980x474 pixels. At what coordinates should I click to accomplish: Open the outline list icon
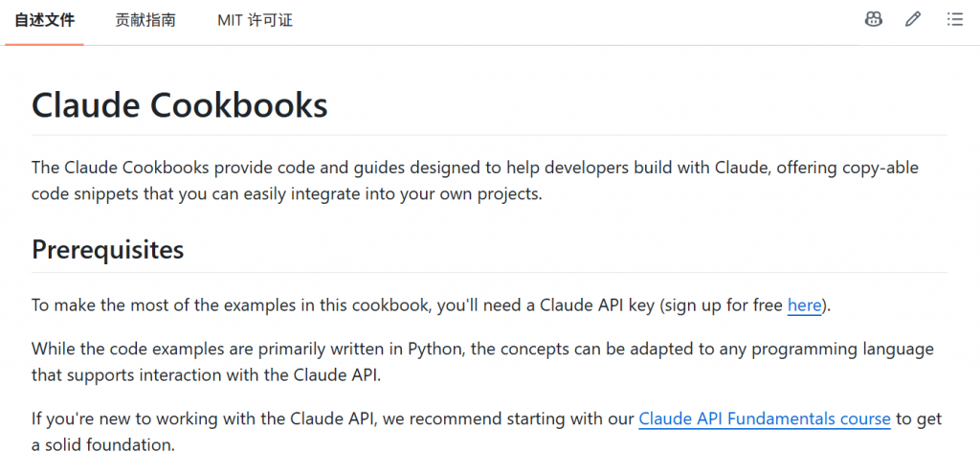tap(954, 20)
